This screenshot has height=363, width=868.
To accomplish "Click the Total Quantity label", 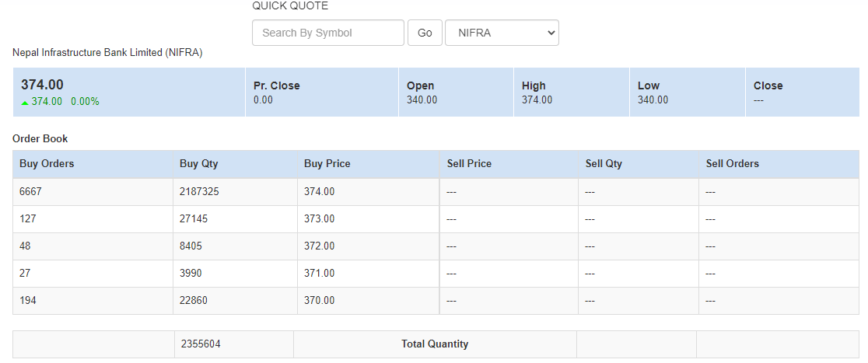I will click(x=435, y=344).
